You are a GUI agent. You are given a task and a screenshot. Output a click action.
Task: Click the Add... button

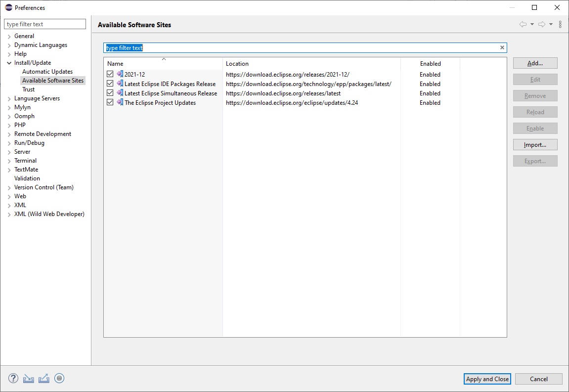click(x=535, y=63)
